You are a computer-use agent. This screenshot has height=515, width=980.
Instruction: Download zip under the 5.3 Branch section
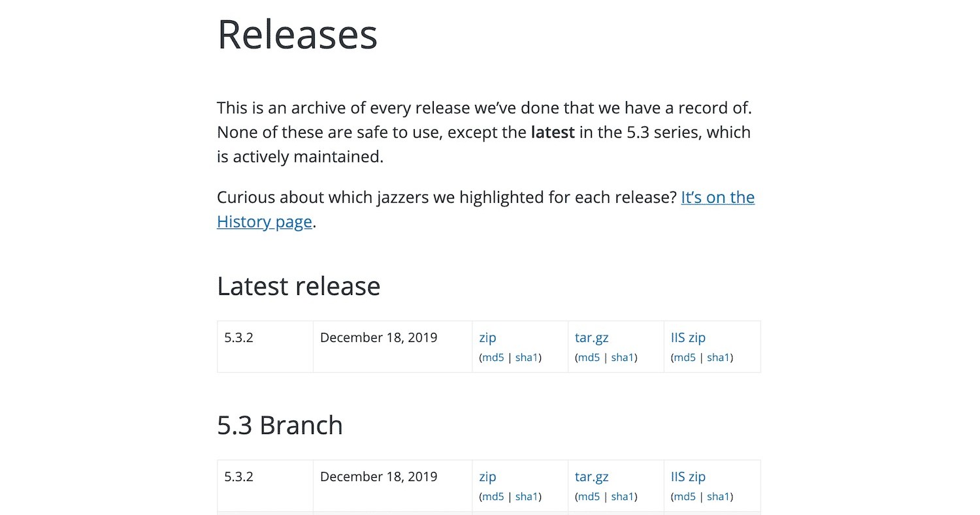487,476
